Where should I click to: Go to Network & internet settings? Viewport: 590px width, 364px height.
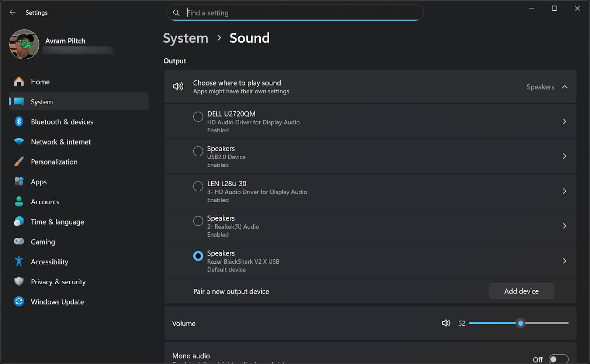pos(79,142)
